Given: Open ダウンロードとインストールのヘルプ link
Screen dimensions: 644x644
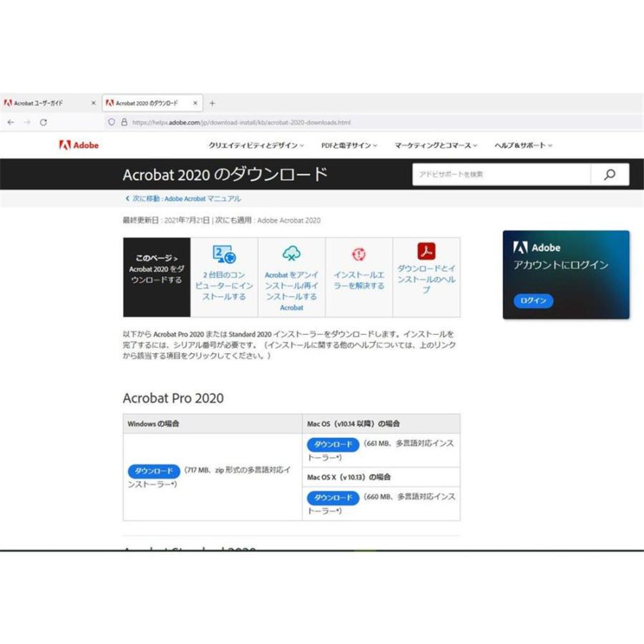Looking at the screenshot, I should click(426, 279).
